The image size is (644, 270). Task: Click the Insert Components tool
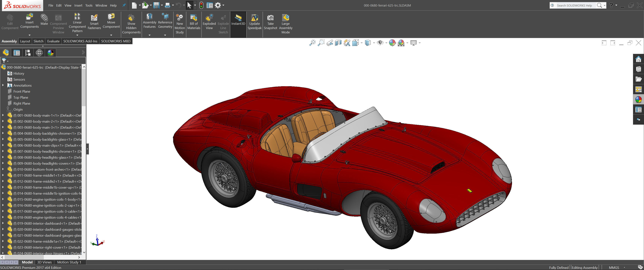(29, 21)
